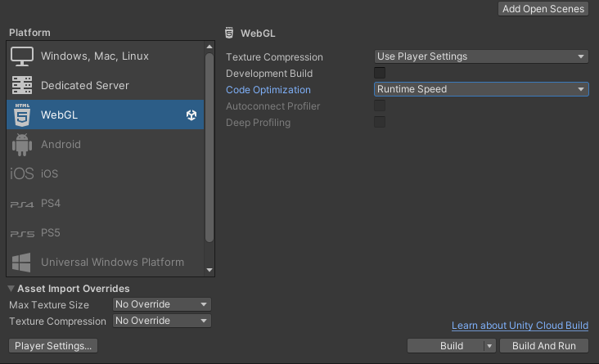Enable the Development Build checkbox
The image size is (599, 364).
point(380,74)
